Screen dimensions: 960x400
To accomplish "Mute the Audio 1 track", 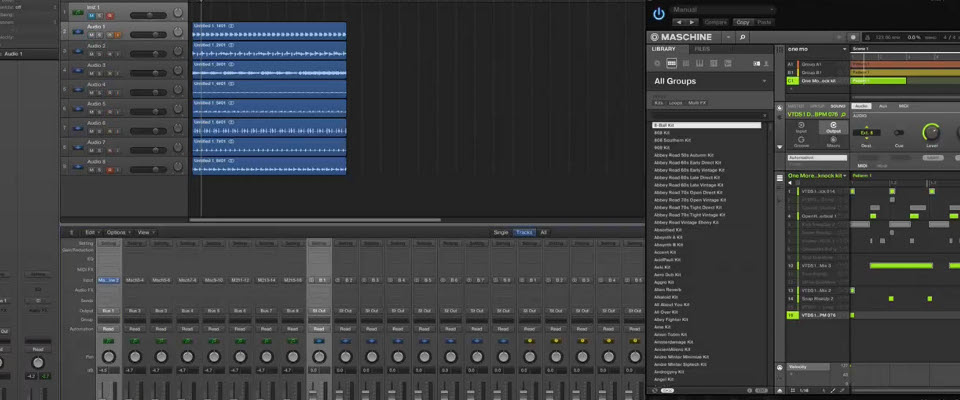I will 91,35.
